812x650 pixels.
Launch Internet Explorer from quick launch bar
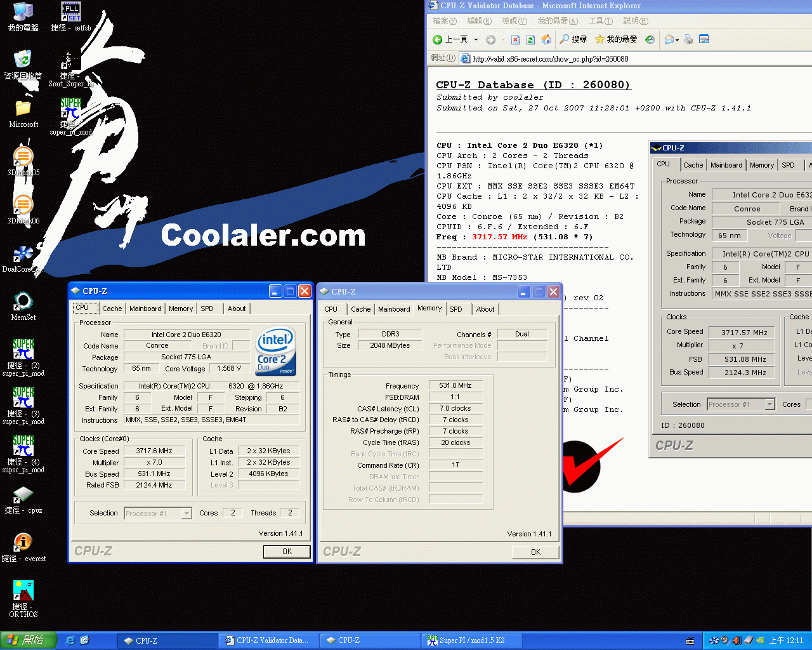(70, 640)
